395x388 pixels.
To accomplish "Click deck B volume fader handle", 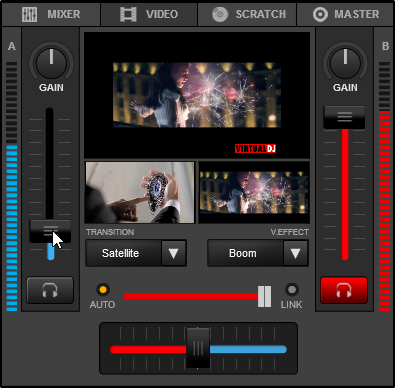I will pos(344,117).
